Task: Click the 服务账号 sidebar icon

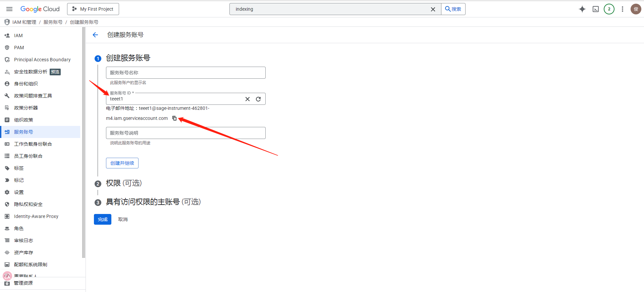Action: click(7, 132)
